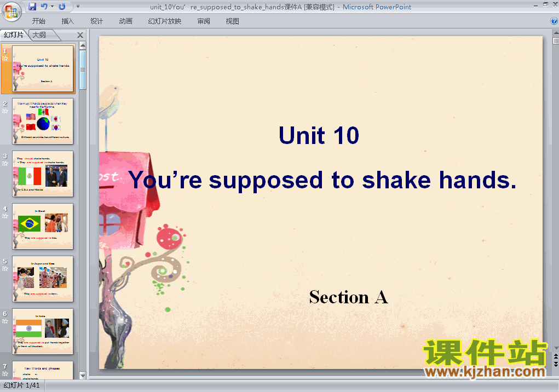
Task: Open the 幻灯片放映 ribbon tab
Action: 165,21
